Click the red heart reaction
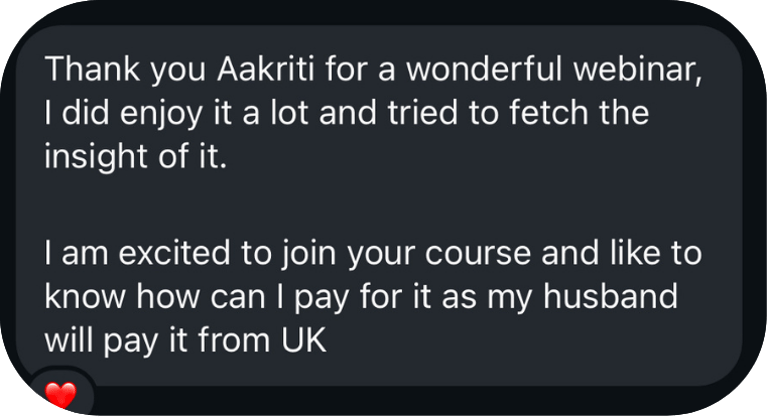The image size is (768, 417). pos(61,396)
